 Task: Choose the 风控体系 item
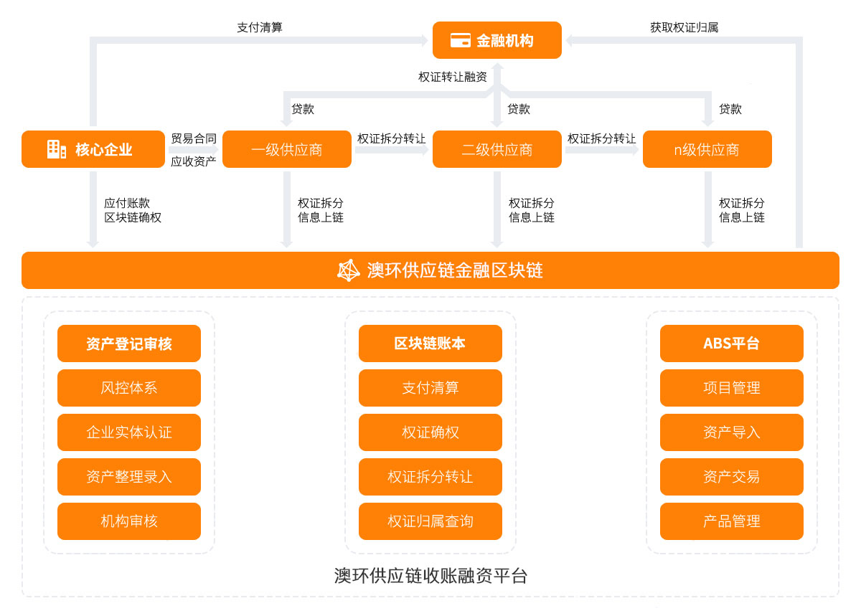(129, 388)
